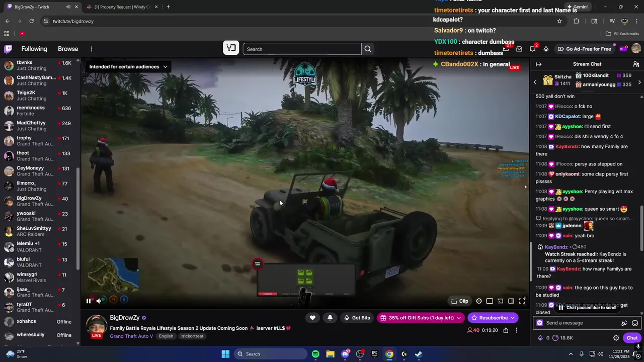644x362 pixels.
Task: Open BigDrowZy channel name link
Action: click(x=125, y=318)
